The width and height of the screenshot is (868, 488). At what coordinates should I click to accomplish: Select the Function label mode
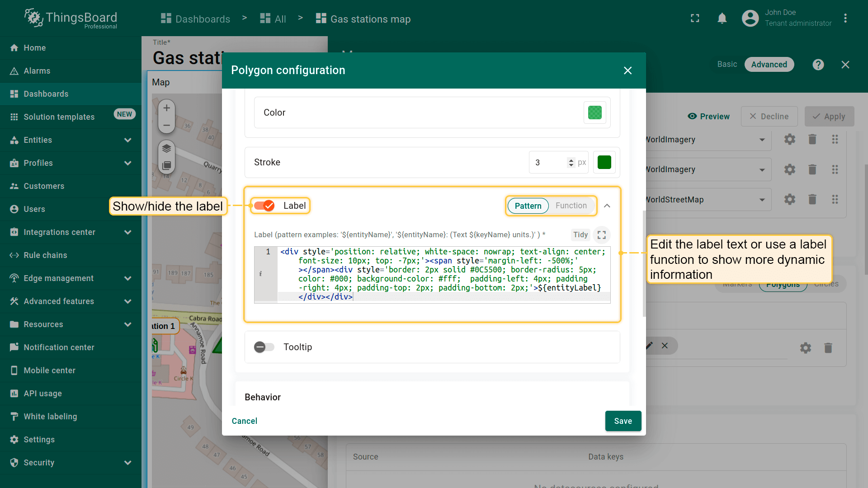coord(571,206)
